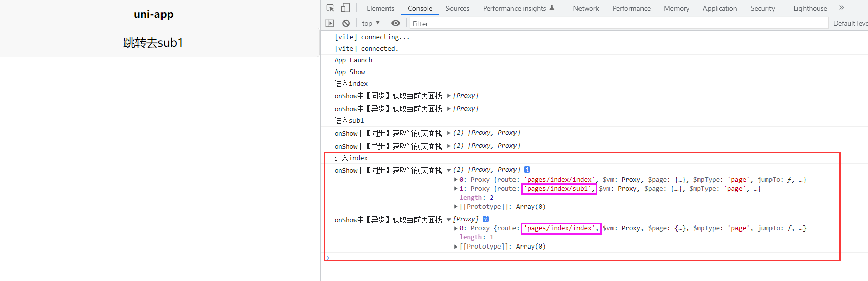Click the 'pages/index/sub1' route value

coord(559,189)
